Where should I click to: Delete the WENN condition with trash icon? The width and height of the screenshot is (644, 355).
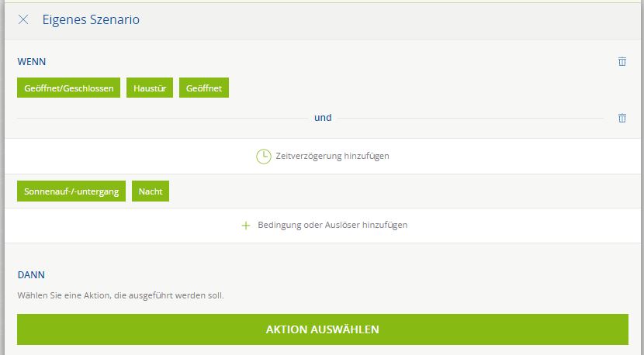tap(621, 61)
